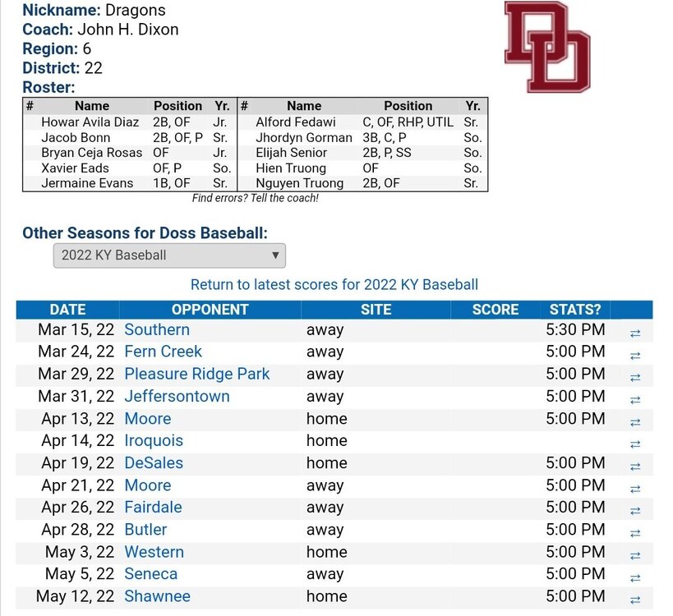The width and height of the screenshot is (673, 616).
Task: Click the dropdown arrow of season selector
Action: [x=275, y=255]
